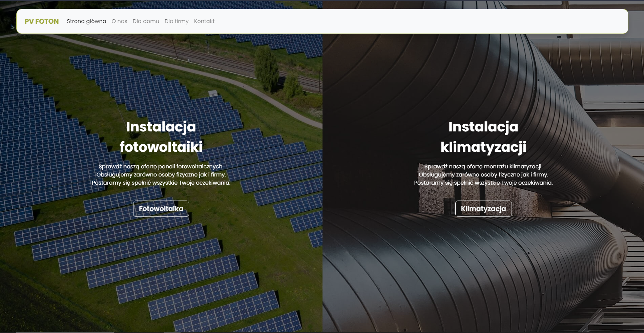Screen dimensions: 644x333
Task: Click the Fotowoltaika button
Action: pos(161,209)
